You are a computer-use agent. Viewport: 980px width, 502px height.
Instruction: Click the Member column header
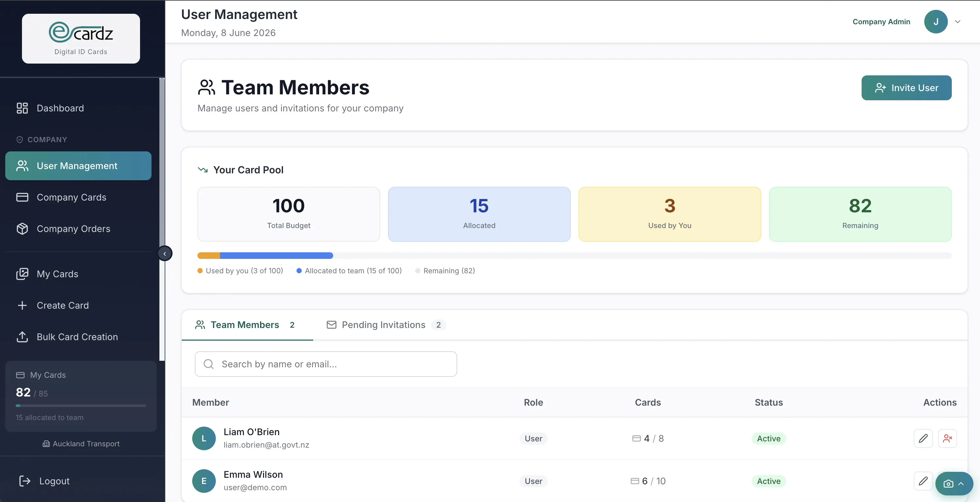click(211, 402)
